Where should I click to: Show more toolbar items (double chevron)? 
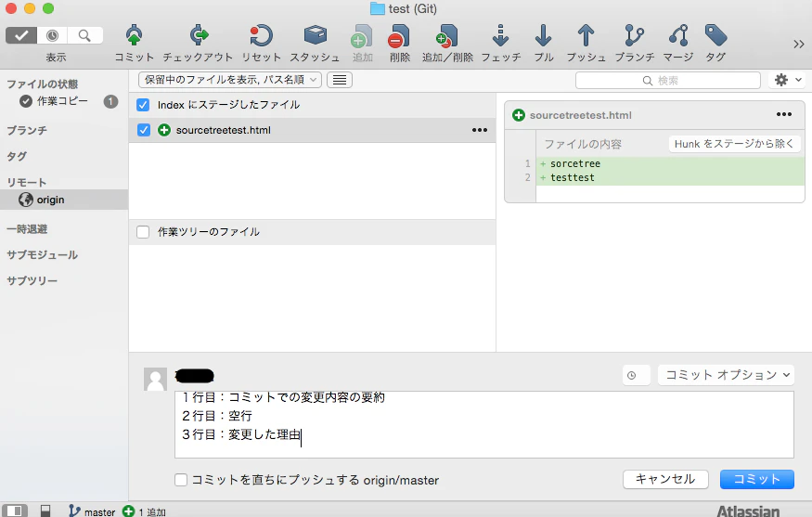coord(798,44)
